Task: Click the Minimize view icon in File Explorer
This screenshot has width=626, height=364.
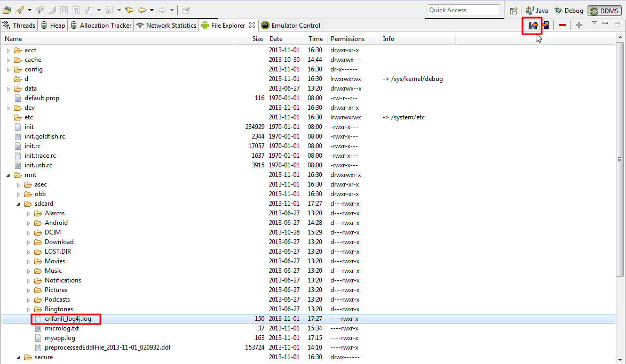Action: coord(605,23)
